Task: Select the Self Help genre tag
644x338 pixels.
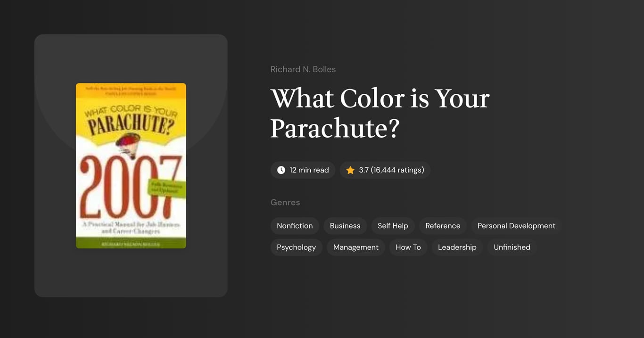Action: [393, 225]
